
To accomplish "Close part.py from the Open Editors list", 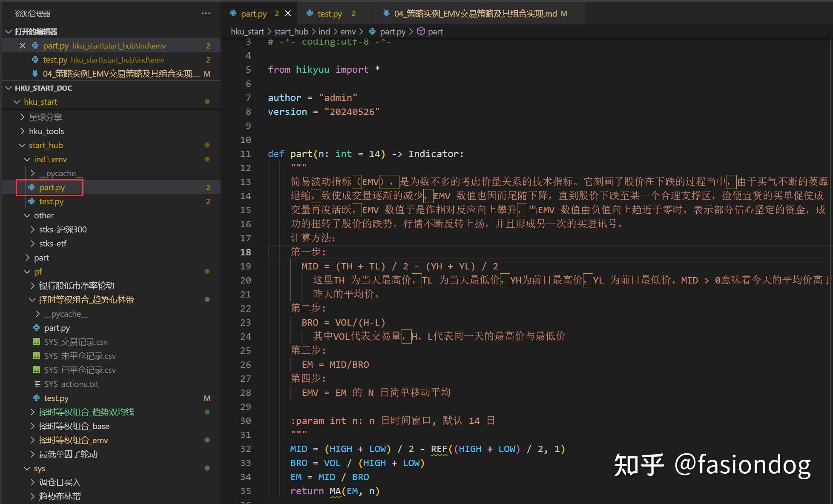I will click(23, 46).
